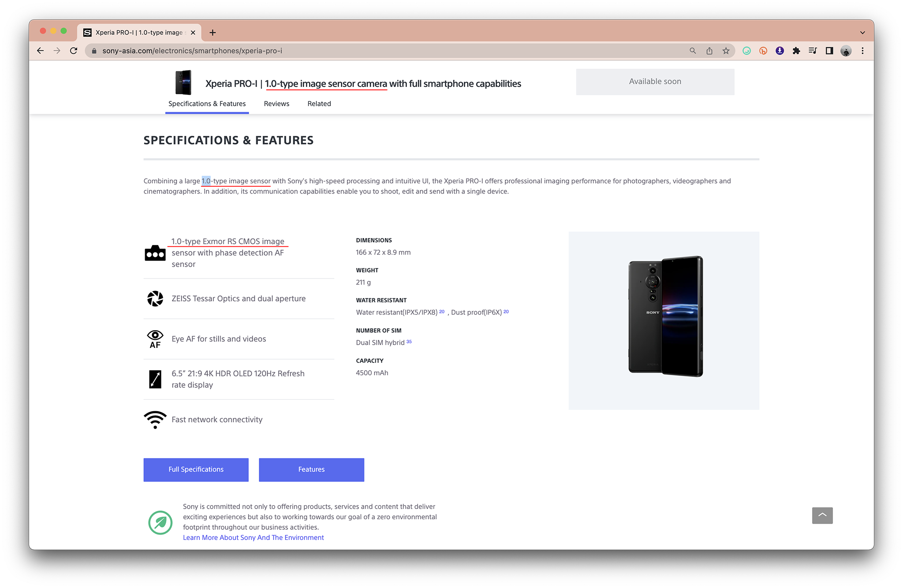Viewport: 903px width, 588px height.
Task: Click 'ZEISS Tessar Optics and dual aperture'
Action: [239, 298]
